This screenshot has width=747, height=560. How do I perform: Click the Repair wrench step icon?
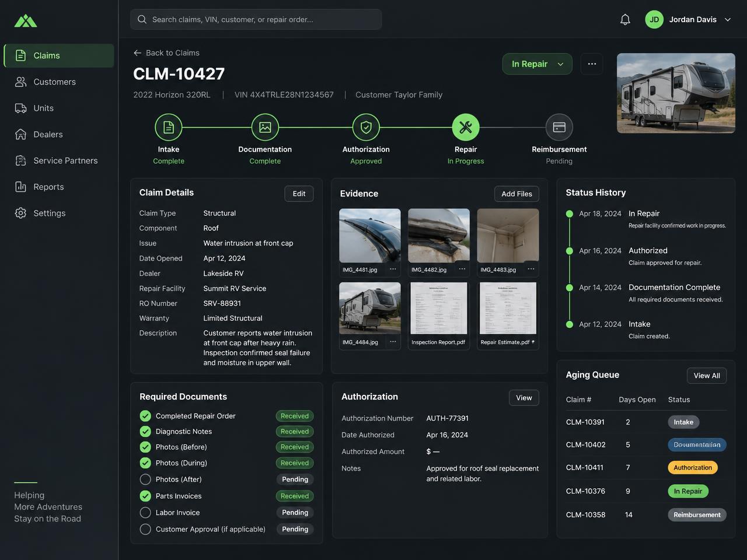coord(466,127)
